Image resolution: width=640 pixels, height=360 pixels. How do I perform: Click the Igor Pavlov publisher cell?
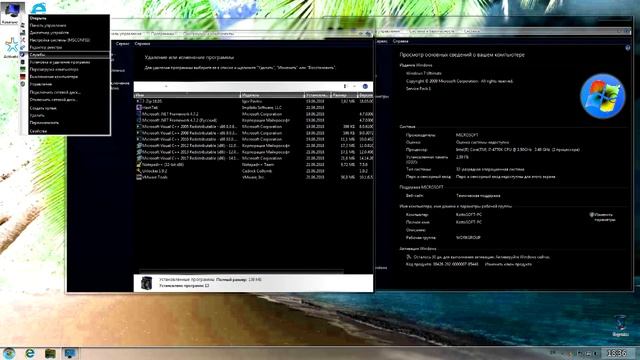pos(251,101)
